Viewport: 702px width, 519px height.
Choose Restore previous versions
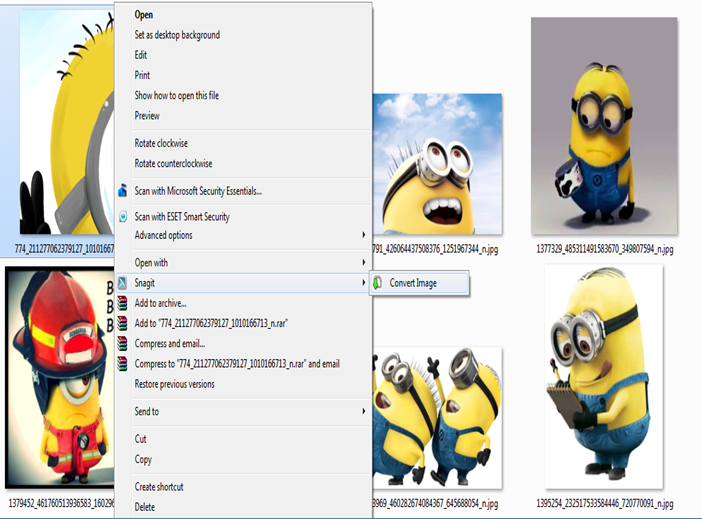coord(174,384)
